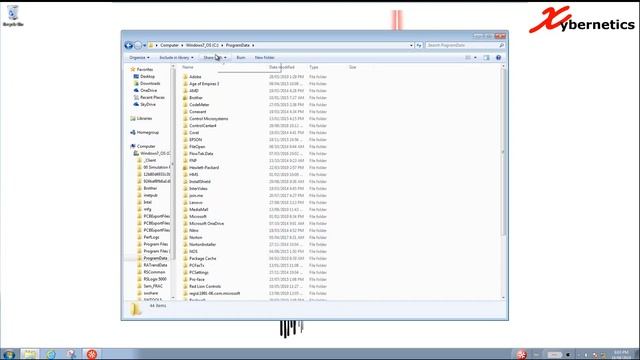
Task: Sort by the Size column header
Action: click(x=353, y=67)
